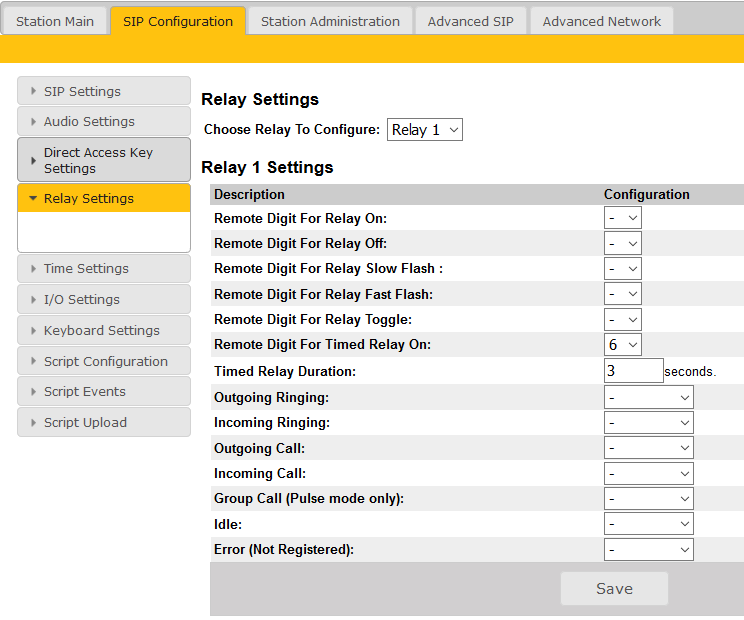This screenshot has height=620, width=744.
Task: Click the Timed Relay Duration field
Action: coord(633,371)
